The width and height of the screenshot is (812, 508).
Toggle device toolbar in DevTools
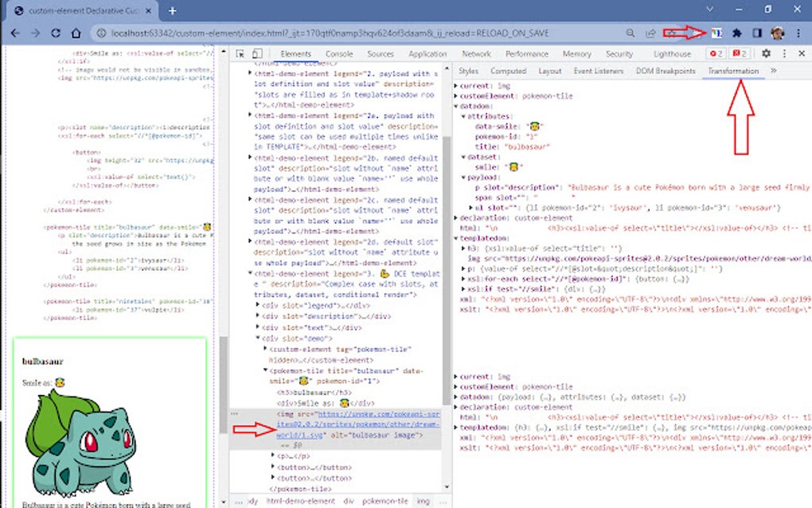tap(257, 54)
